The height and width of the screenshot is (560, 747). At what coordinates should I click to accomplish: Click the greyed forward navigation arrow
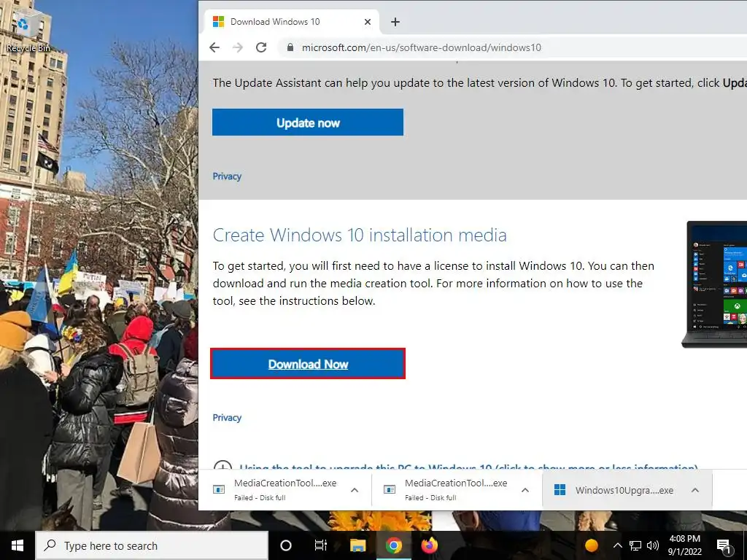(x=238, y=47)
